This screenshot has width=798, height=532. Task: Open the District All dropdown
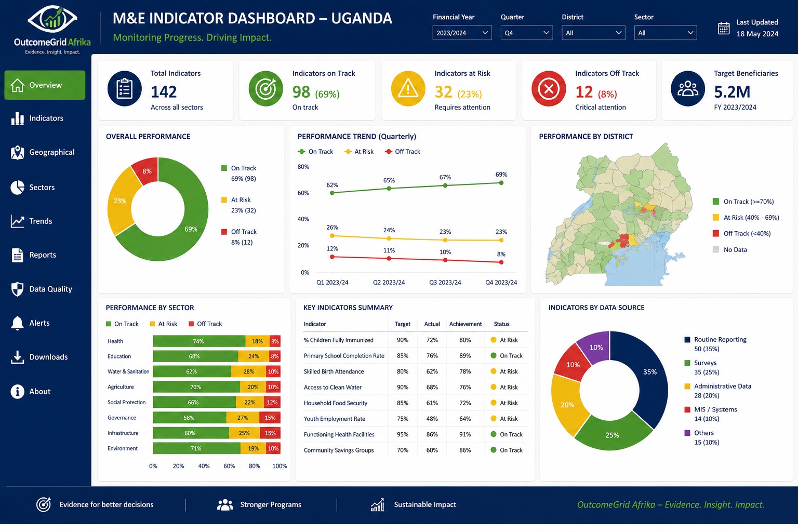[593, 33]
